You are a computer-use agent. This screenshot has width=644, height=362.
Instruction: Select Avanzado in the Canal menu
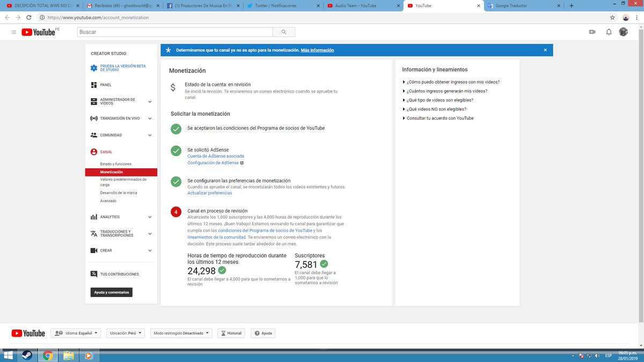108,201
